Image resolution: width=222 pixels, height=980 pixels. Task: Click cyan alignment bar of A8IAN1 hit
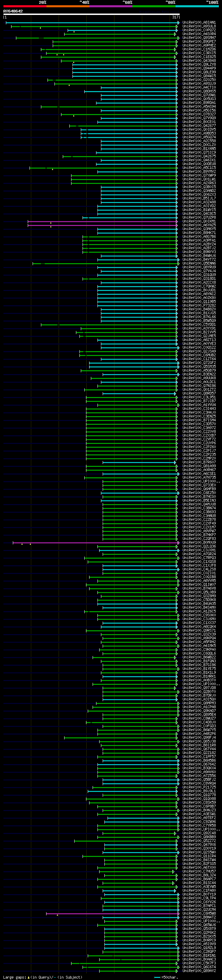click(x=92, y=23)
